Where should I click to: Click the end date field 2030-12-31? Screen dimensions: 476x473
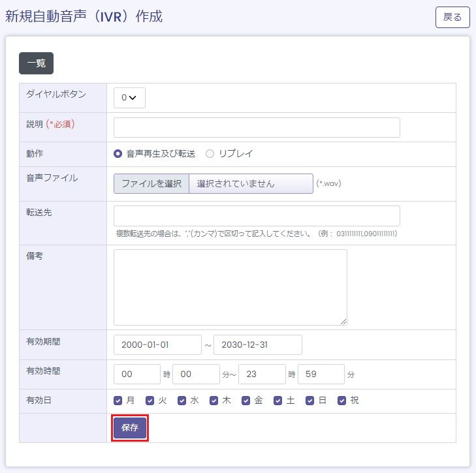[x=258, y=345]
